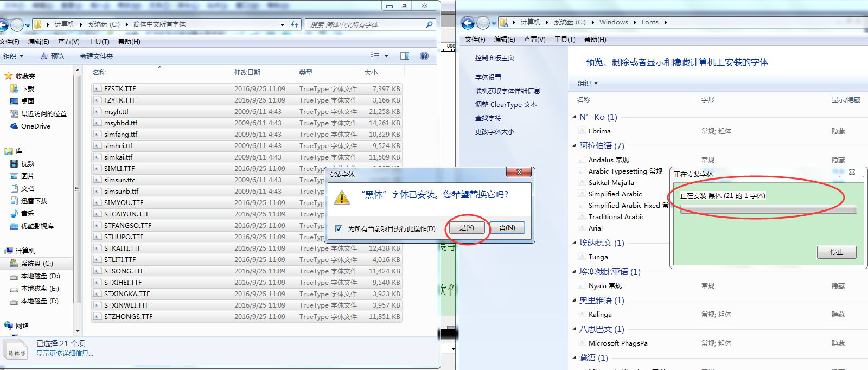Click 停止 to stop font installation
This screenshot has width=868, height=370.
[837, 252]
